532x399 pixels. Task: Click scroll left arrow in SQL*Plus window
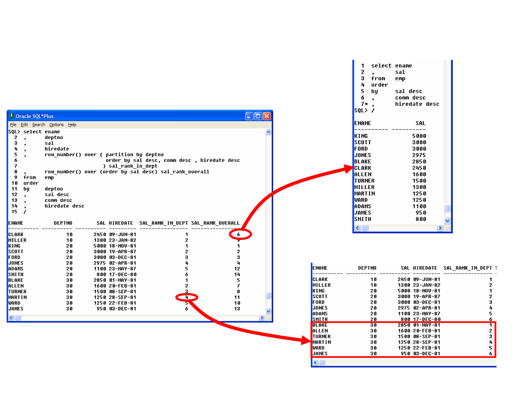coord(11,318)
